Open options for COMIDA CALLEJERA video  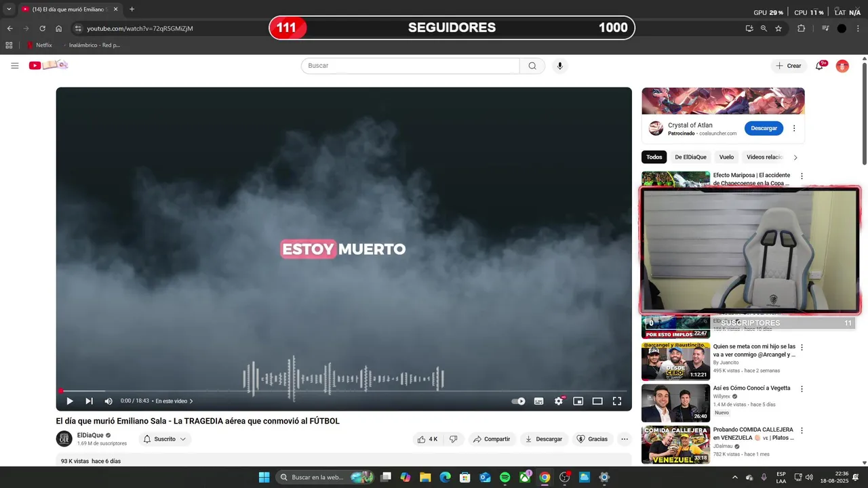click(802, 431)
